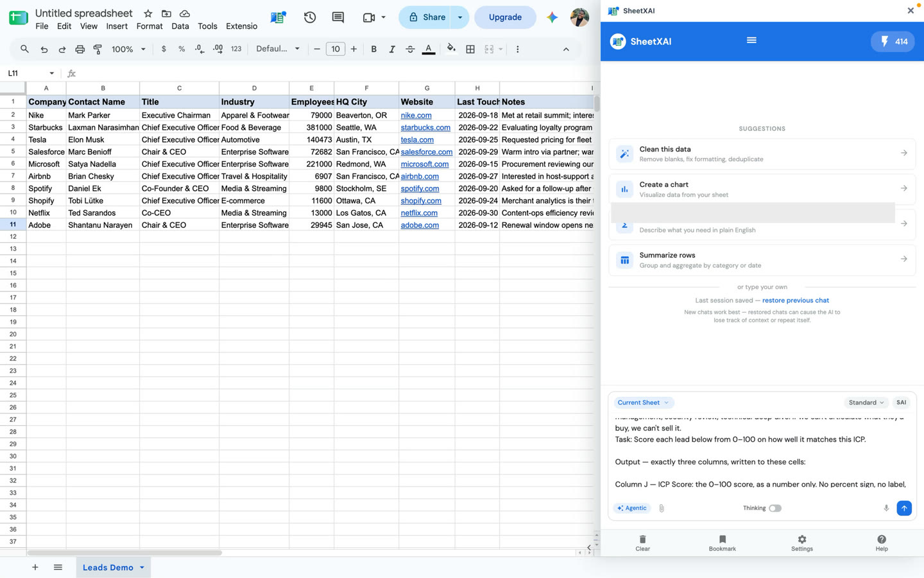Enable the Thinking switch

click(775, 508)
